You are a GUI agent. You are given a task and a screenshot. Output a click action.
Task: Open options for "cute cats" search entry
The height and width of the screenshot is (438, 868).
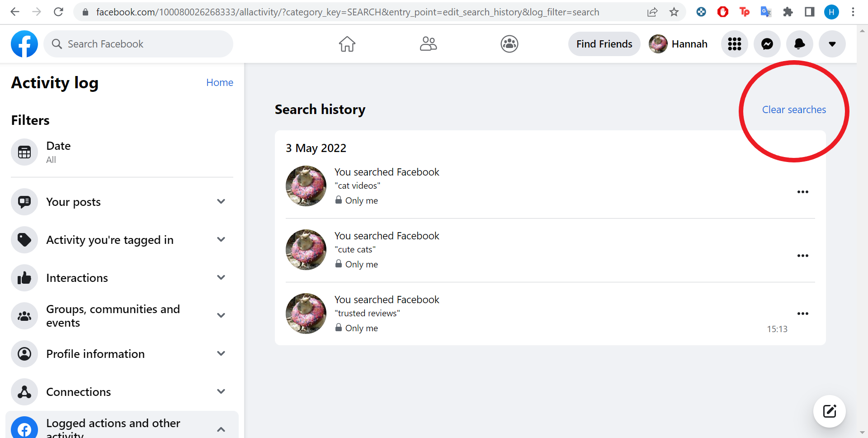[x=803, y=256]
